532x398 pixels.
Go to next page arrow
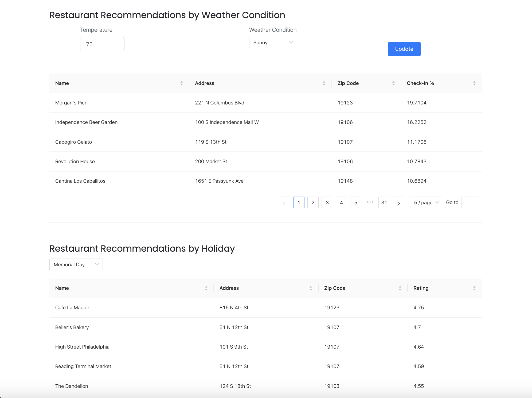[x=398, y=203]
